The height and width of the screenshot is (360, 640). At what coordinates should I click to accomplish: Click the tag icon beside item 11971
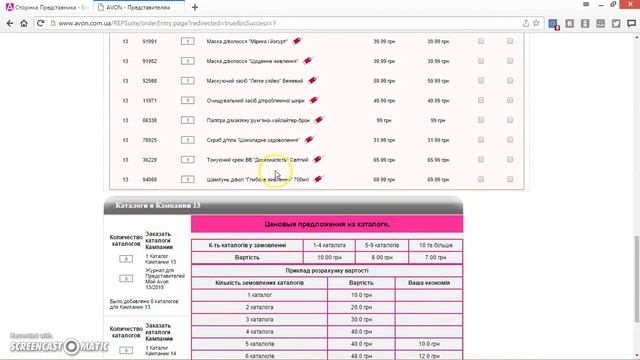click(x=314, y=100)
